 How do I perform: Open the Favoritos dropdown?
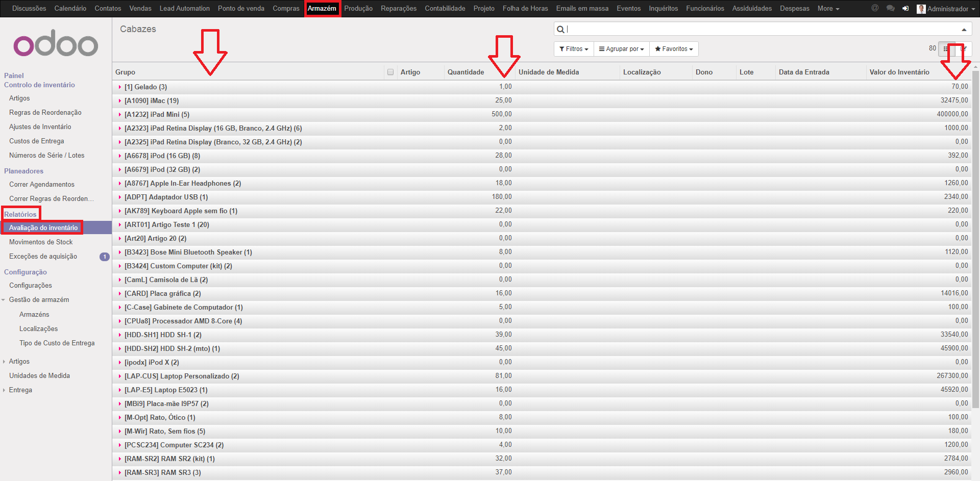click(674, 49)
